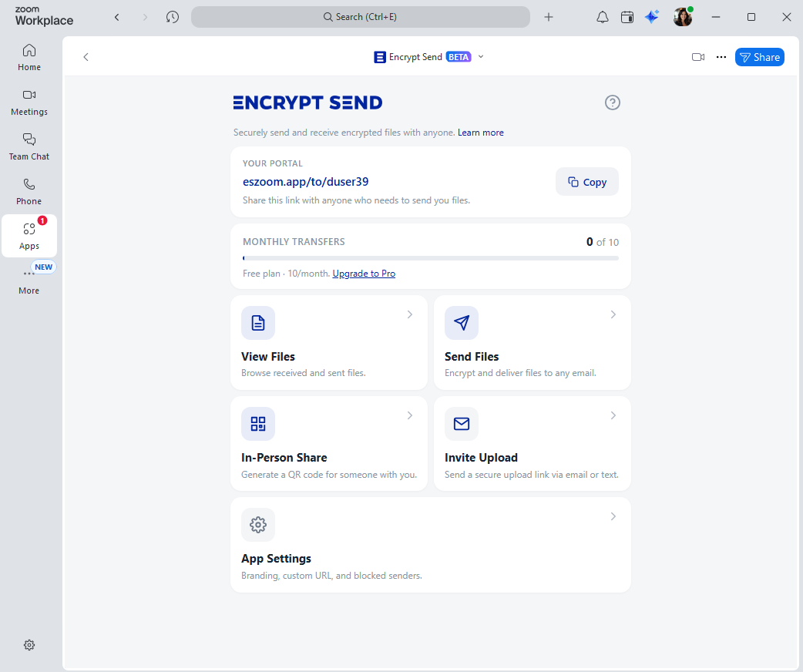The width and height of the screenshot is (803, 672).
Task: Open the Home tab in sidebar
Action: click(x=29, y=57)
